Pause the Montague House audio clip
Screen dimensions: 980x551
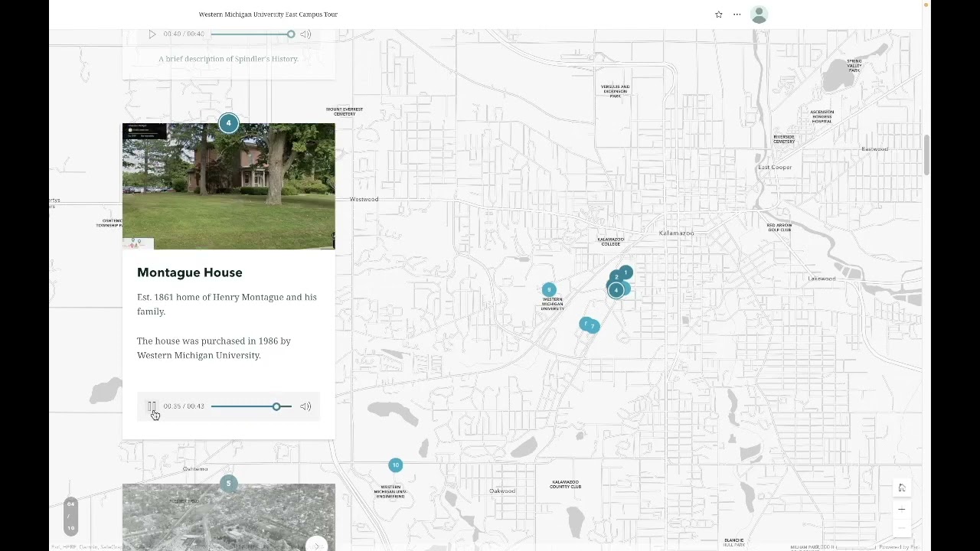point(152,406)
